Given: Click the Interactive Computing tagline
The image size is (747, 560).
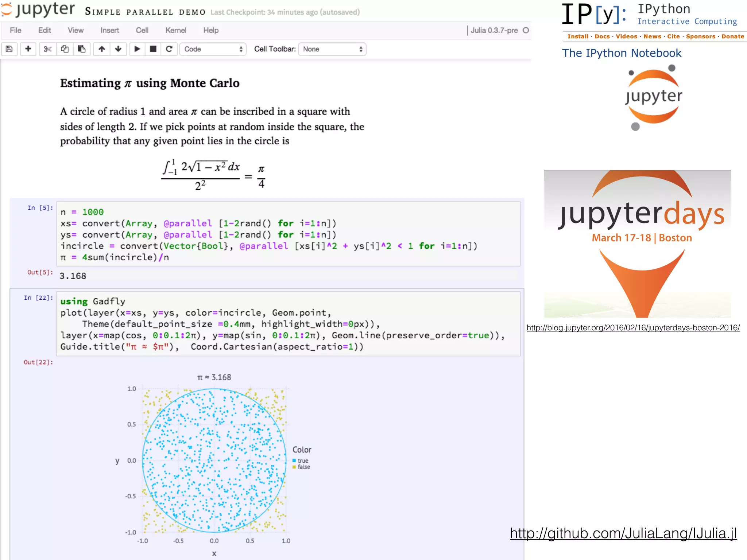Looking at the screenshot, I should (687, 22).
